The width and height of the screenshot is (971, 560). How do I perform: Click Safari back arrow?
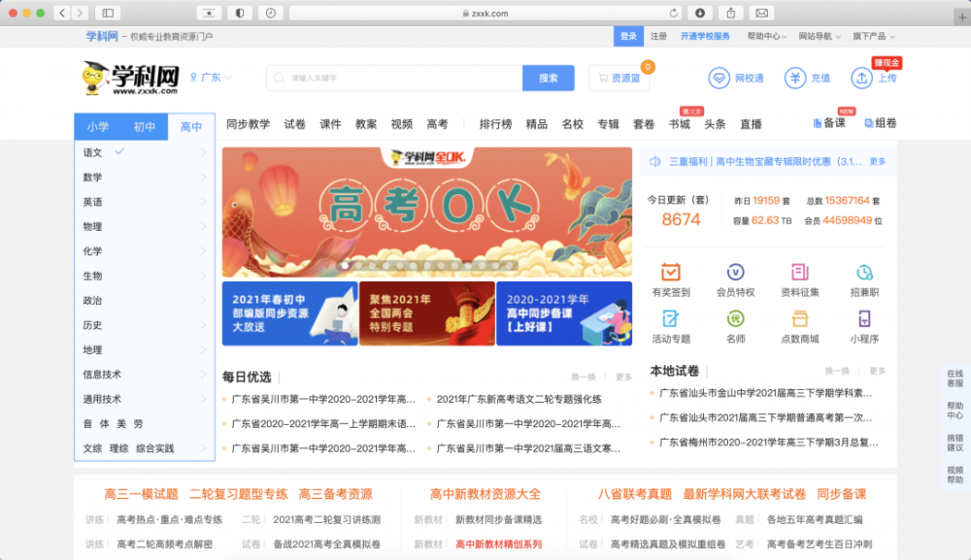(62, 13)
